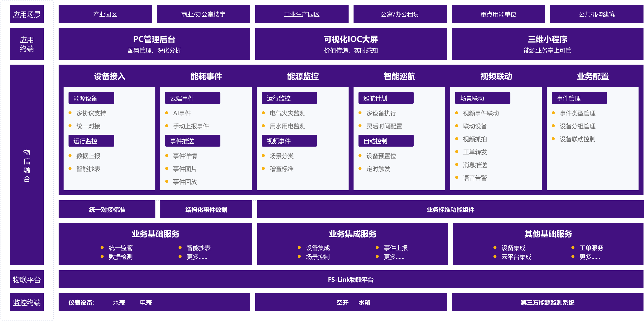Click the 定时触发 list item
Screen dimensions: 644x321
pos(378,169)
